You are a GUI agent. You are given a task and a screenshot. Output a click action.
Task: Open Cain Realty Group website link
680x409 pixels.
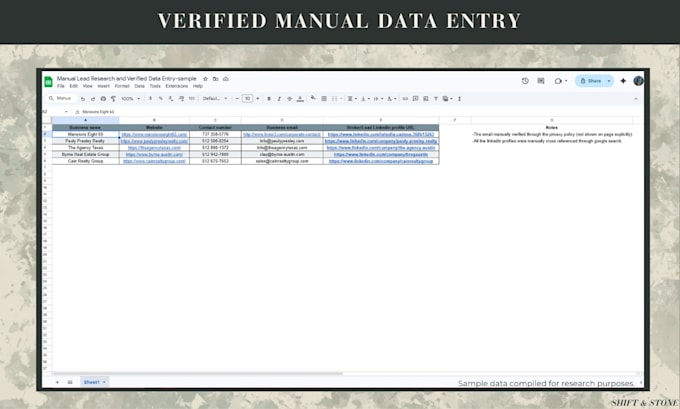[154, 161]
